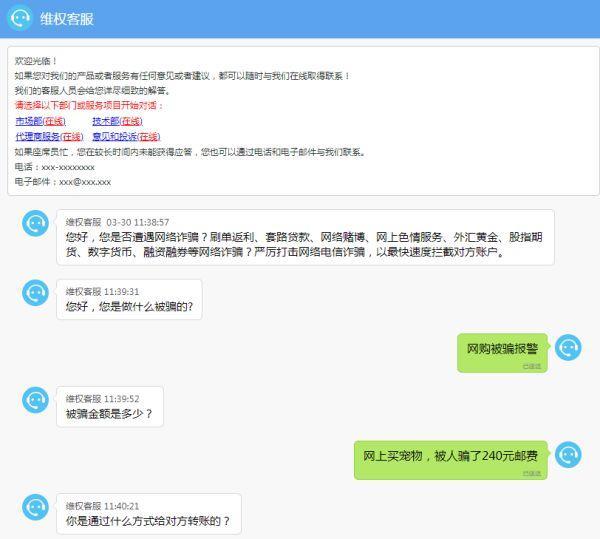
Task: Click agent avatar beside 11:39:31 message
Action: [36, 293]
